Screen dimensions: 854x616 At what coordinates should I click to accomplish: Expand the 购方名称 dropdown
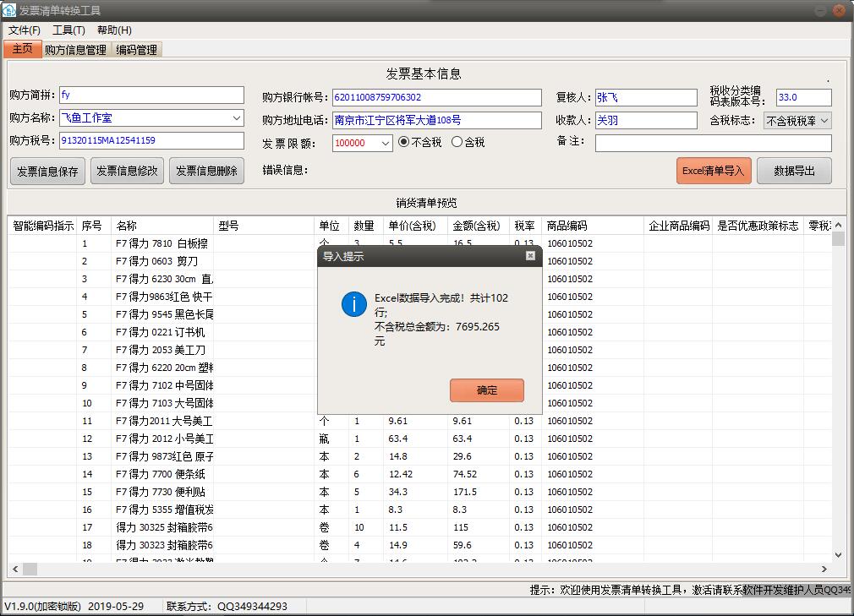236,118
